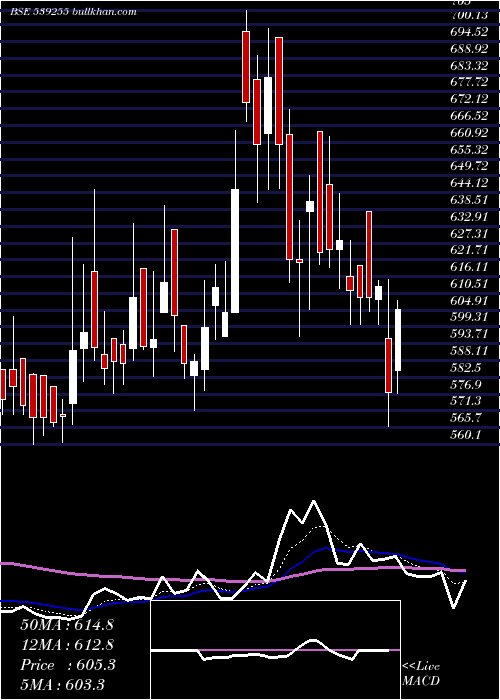
Task: Click the 638.51 price axis label
Action: point(470,200)
